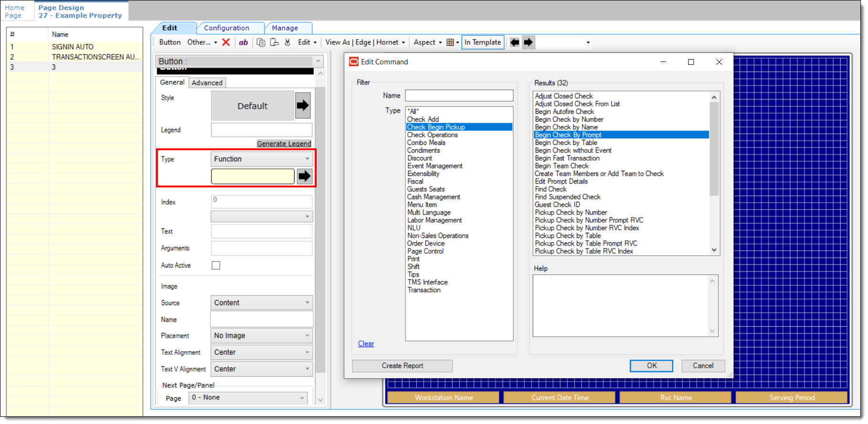Image resolution: width=868 pixels, height=424 pixels.
Task: Select 'Find Check' in Results list
Action: pos(551,189)
